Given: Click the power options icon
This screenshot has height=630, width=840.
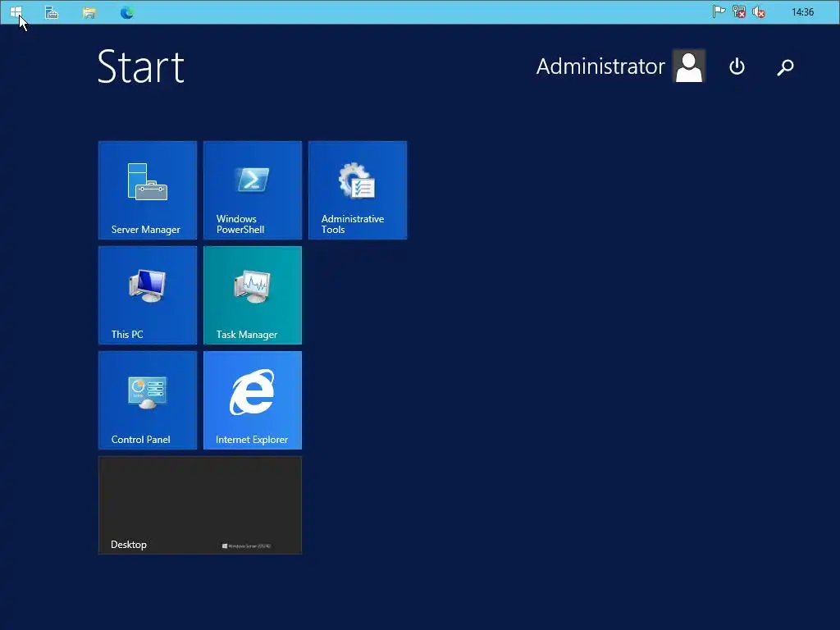Looking at the screenshot, I should (x=737, y=67).
